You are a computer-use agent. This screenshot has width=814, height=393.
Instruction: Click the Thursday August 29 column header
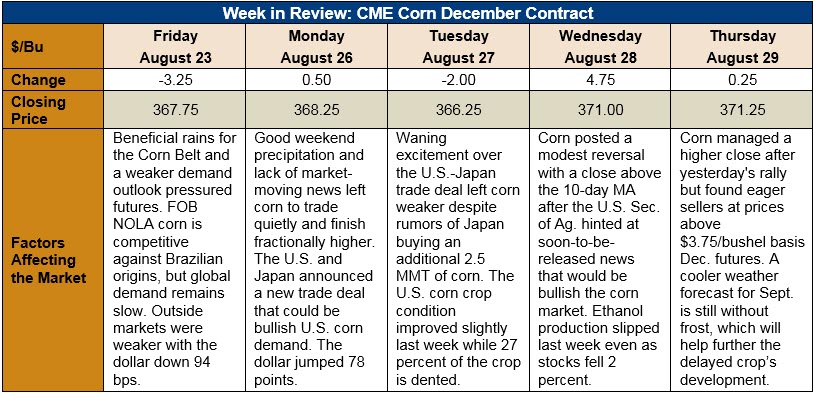click(742, 47)
